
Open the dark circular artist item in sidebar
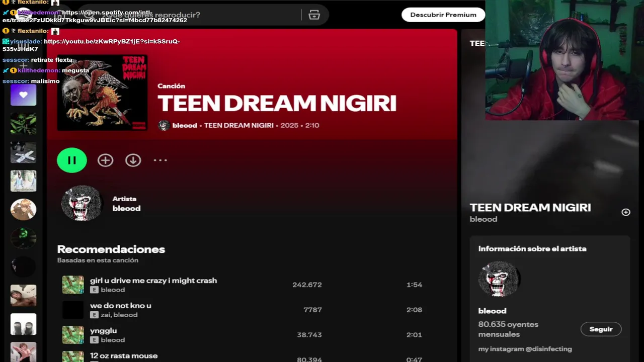point(24,267)
